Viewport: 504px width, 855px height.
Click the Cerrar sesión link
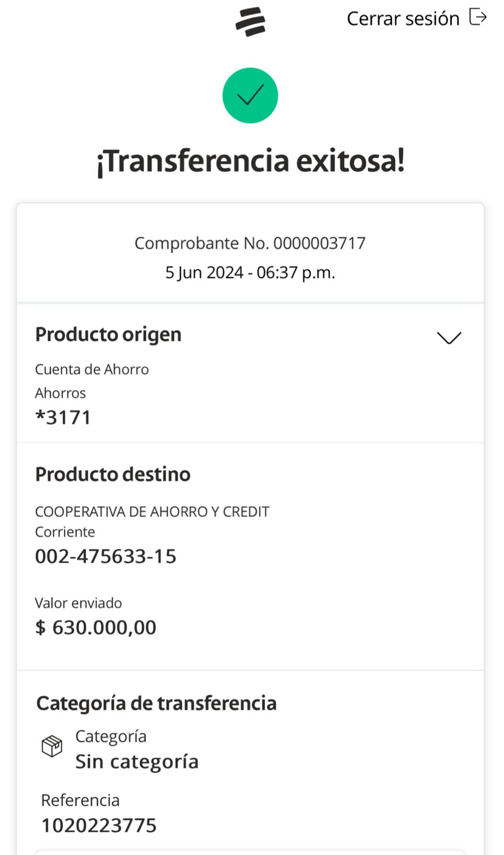coord(403,19)
